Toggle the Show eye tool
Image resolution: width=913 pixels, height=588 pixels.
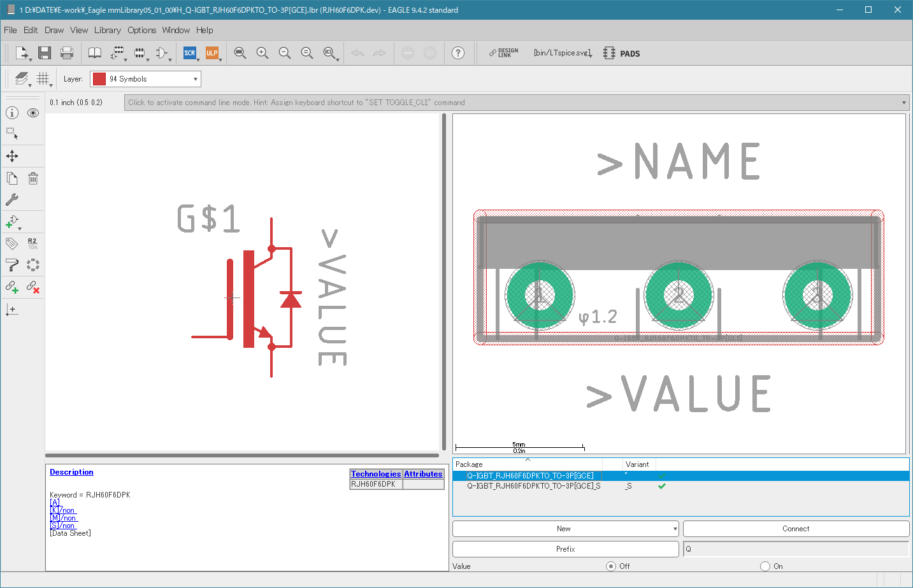33,113
